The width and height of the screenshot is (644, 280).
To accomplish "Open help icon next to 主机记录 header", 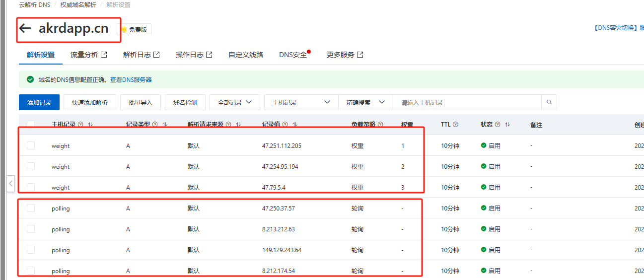I will tap(80, 125).
